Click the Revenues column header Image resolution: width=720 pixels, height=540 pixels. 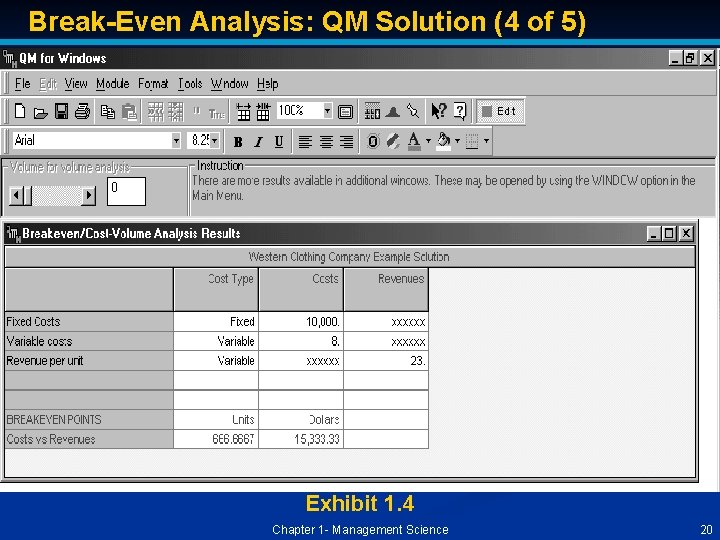tap(386, 290)
